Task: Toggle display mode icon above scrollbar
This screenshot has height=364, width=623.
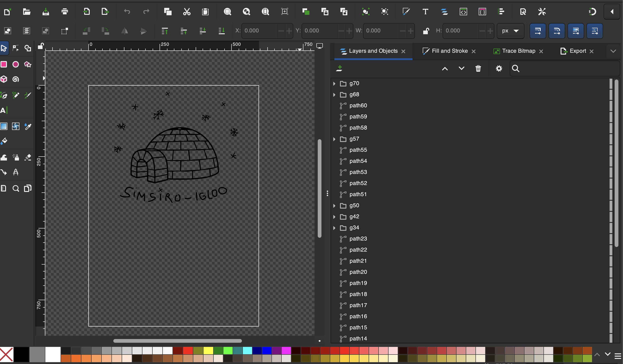Action: pos(320,46)
